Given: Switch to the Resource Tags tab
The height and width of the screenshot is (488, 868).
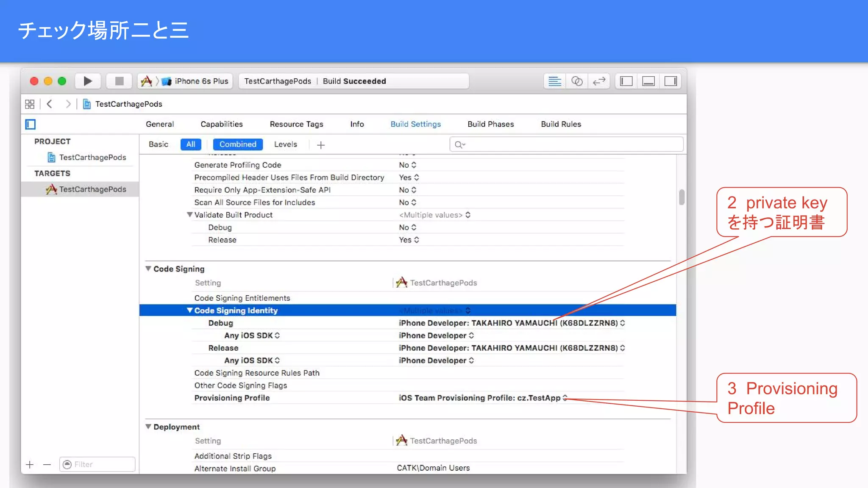Looking at the screenshot, I should click(296, 124).
